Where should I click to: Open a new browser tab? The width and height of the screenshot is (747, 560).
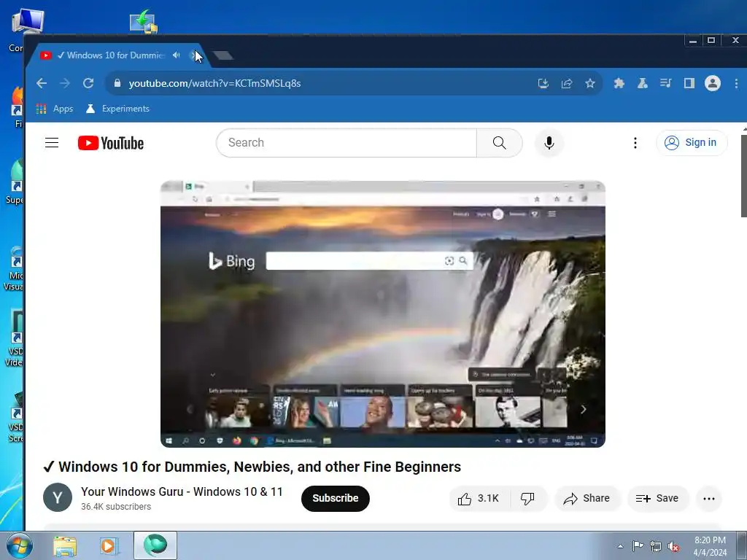[223, 55]
